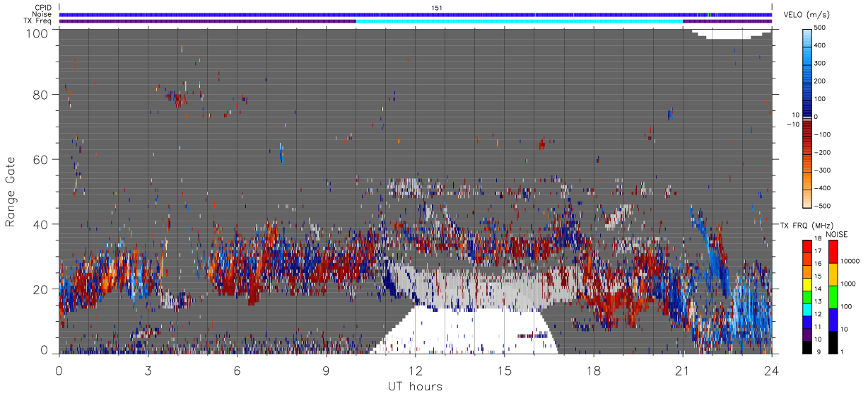868x401 pixels.
Task: Click the x-axis tick label '21'
Action: pos(682,370)
